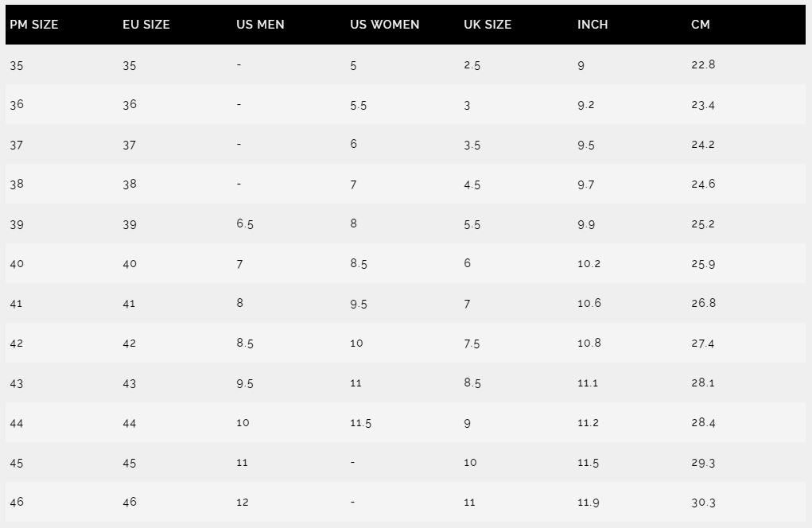Select PM size 35 cell
812x528 pixels.
17,66
